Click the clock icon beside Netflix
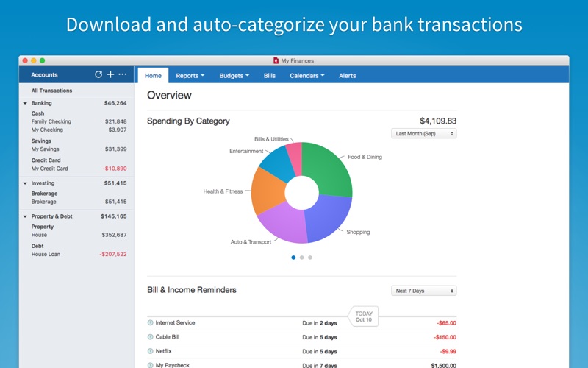This screenshot has width=588, height=368. coord(151,351)
